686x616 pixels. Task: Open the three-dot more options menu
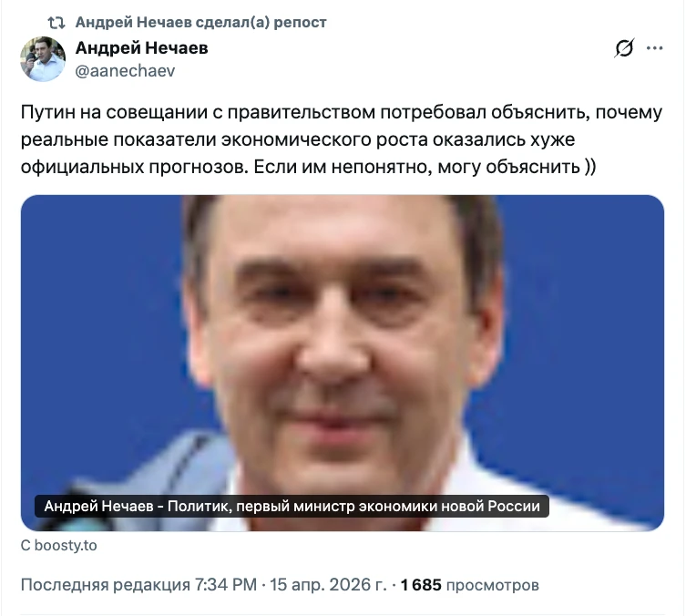(x=654, y=48)
